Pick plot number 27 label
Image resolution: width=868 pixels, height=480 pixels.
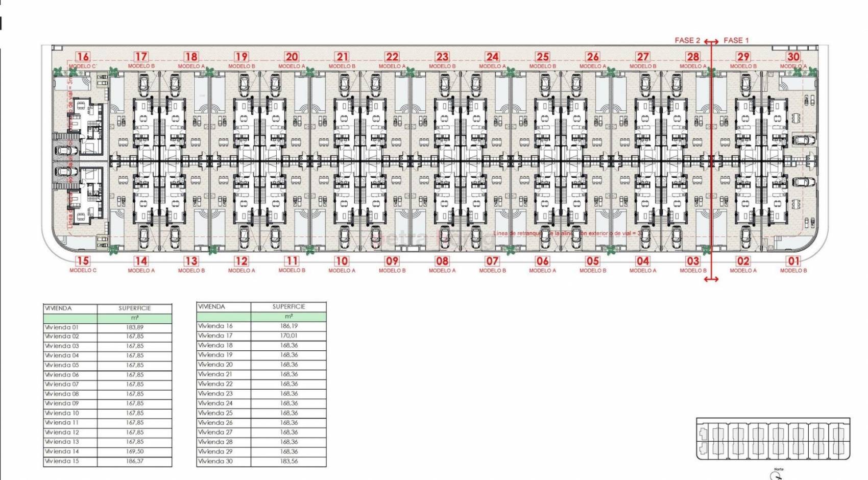[x=643, y=57]
